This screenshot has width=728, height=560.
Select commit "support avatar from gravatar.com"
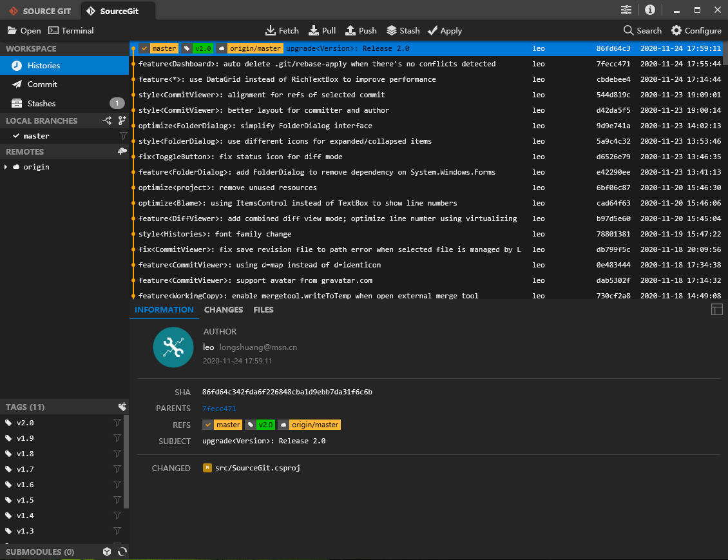coord(426,280)
